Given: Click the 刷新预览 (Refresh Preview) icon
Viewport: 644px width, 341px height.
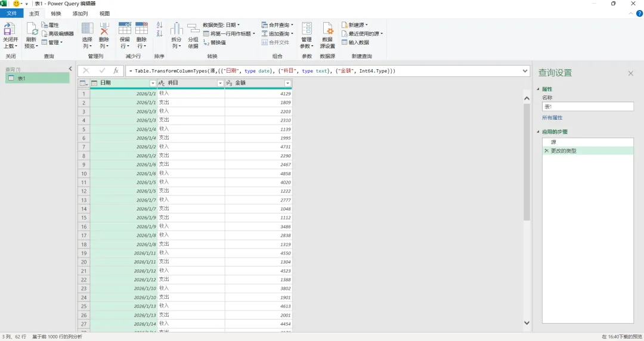Looking at the screenshot, I should coord(32,29).
